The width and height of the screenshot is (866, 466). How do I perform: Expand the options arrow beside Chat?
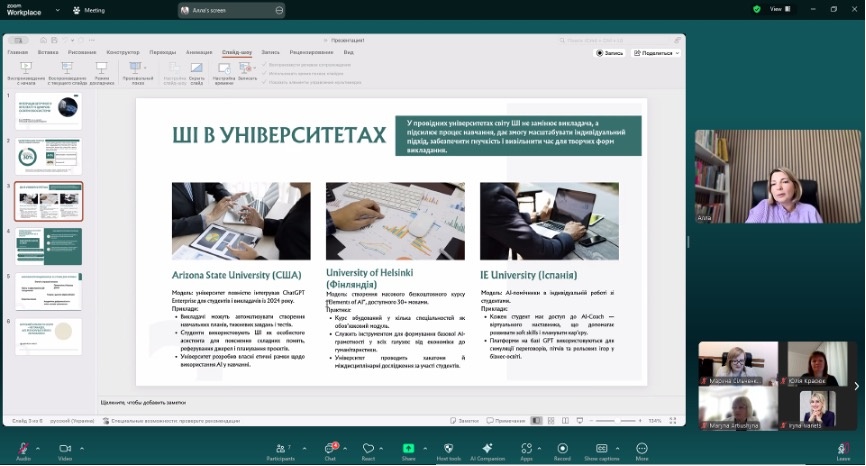(345, 448)
